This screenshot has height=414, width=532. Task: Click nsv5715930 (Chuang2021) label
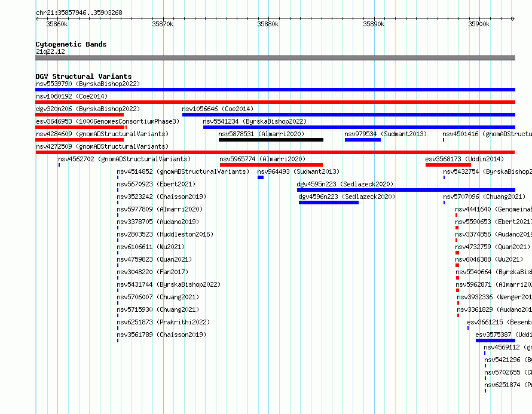[158, 309]
